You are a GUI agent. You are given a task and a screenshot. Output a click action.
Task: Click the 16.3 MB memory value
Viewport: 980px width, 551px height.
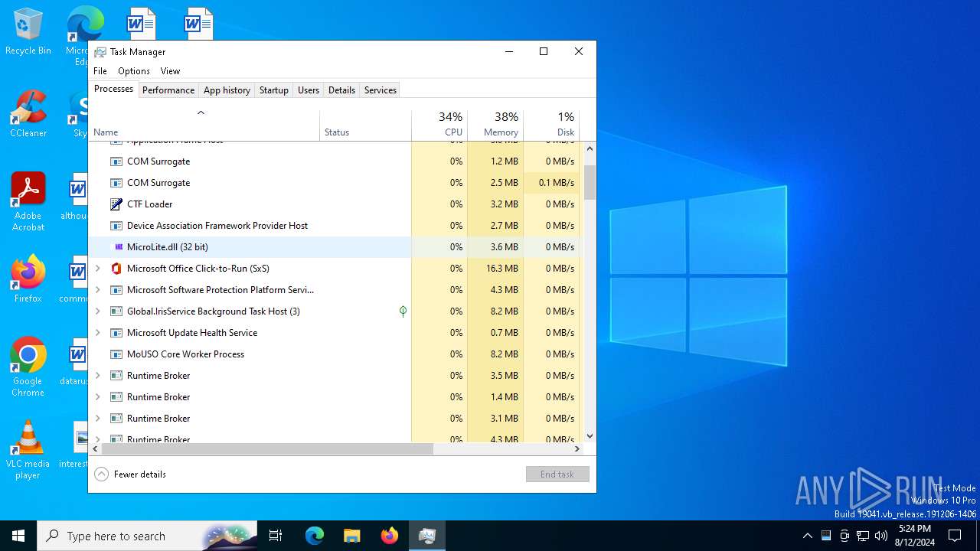pos(502,269)
